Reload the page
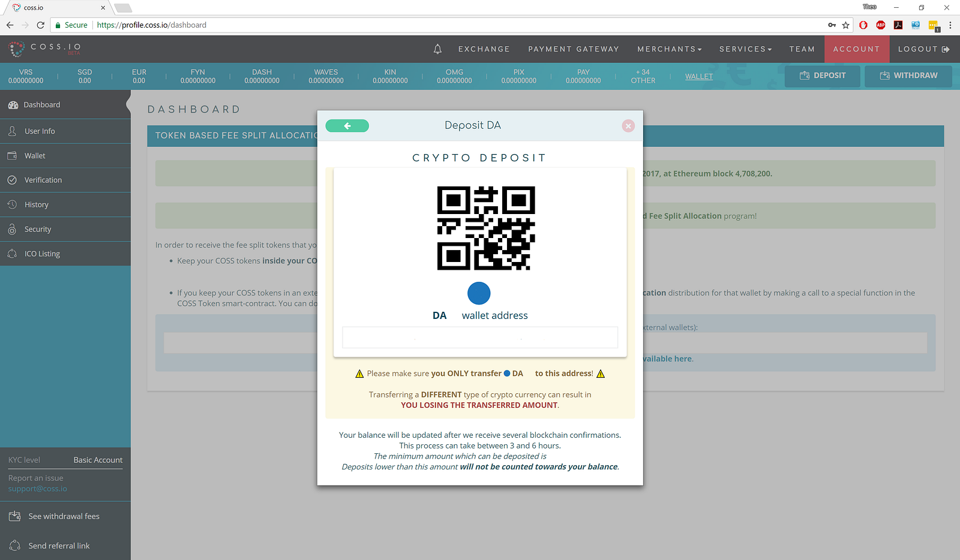The height and width of the screenshot is (560, 960). (41, 25)
